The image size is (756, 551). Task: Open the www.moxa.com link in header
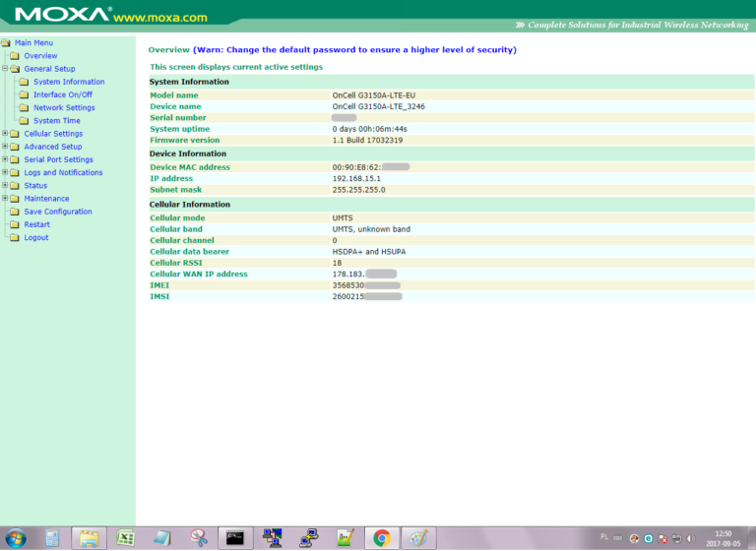coord(160,18)
